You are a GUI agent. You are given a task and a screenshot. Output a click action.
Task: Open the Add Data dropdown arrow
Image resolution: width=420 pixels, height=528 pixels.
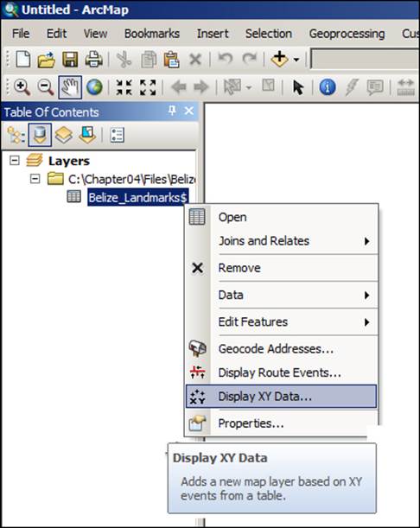pos(296,60)
